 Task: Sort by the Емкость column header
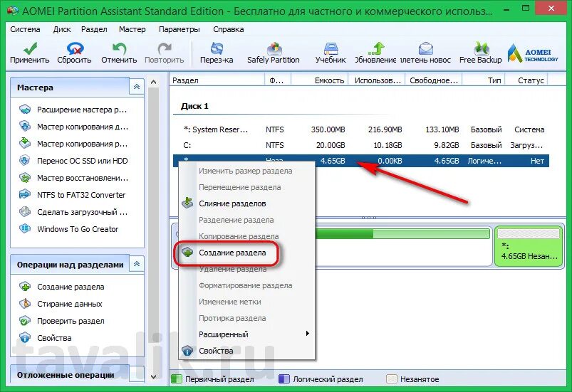[x=320, y=80]
